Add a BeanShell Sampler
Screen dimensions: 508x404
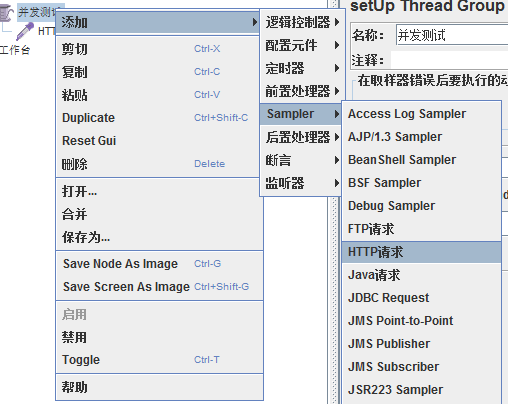(422, 160)
